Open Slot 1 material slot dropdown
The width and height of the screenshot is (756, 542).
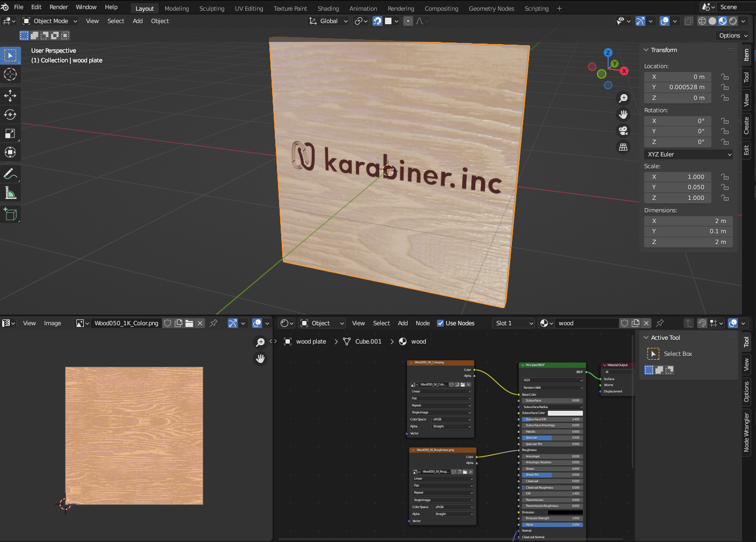(513, 323)
